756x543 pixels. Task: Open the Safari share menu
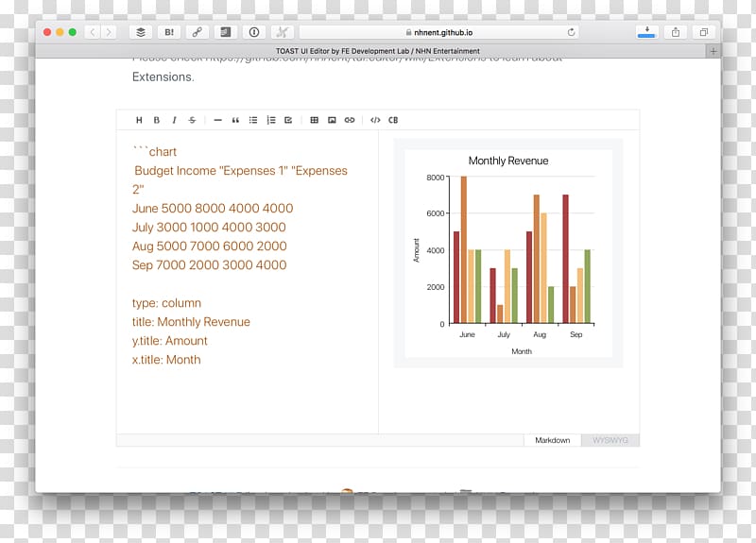coord(676,32)
